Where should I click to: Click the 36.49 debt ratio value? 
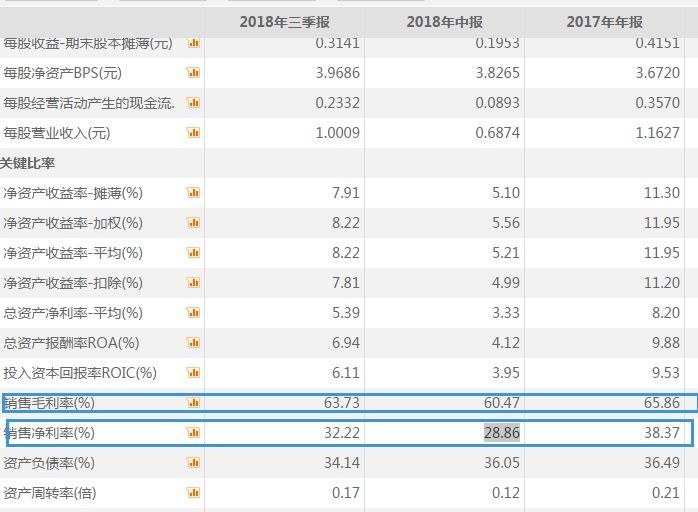coord(662,463)
